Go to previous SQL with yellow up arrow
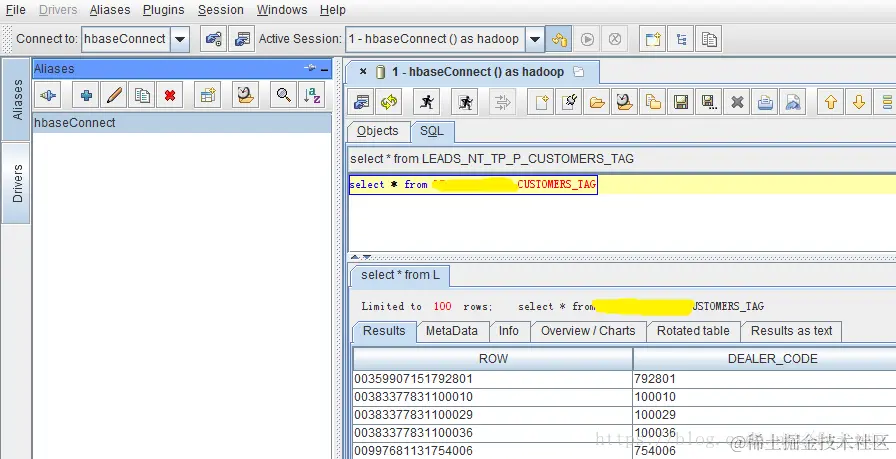This screenshot has width=896, height=459. (831, 102)
